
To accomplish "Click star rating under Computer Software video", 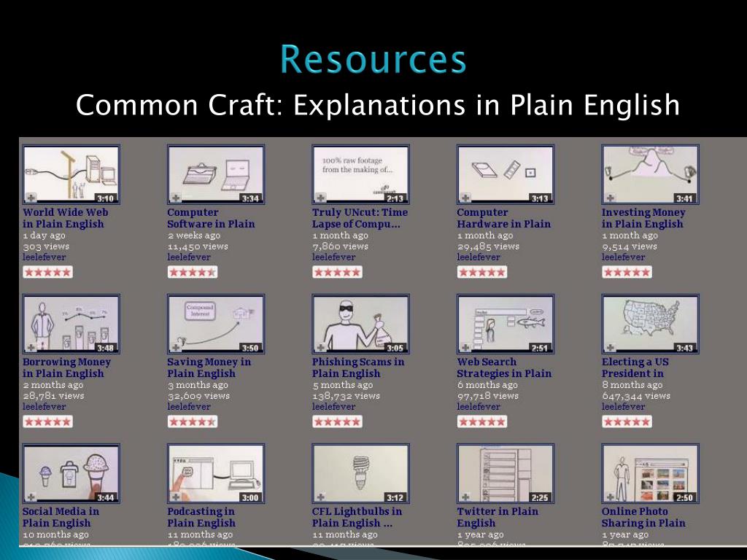I will pyautogui.click(x=193, y=272).
